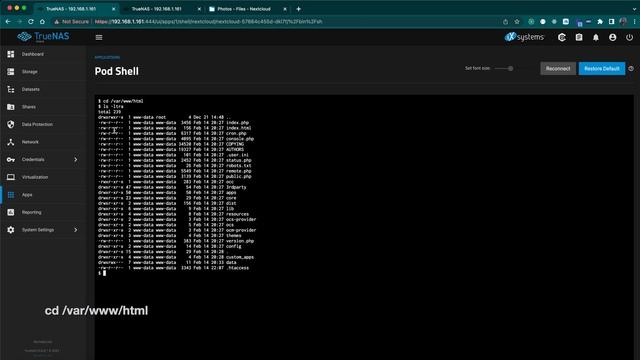Click the power icon
Image resolution: width=640 pixels, height=360 pixels.
click(629, 38)
